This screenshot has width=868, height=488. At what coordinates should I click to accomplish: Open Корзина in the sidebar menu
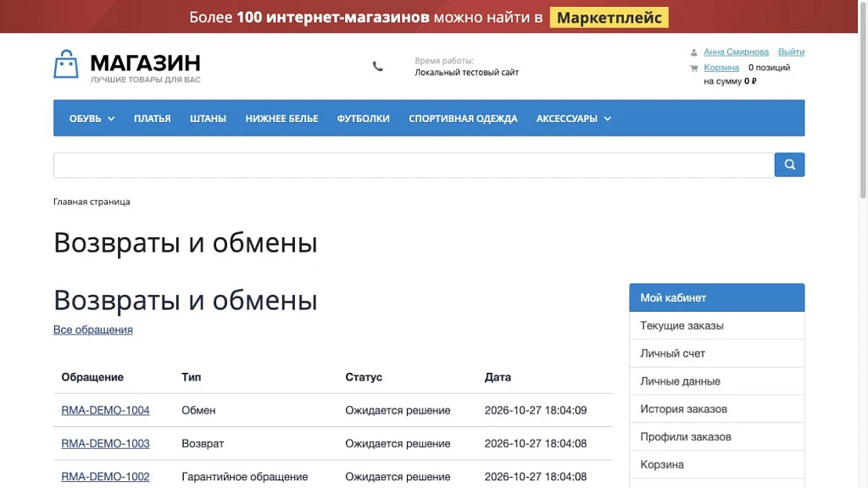coord(717,465)
